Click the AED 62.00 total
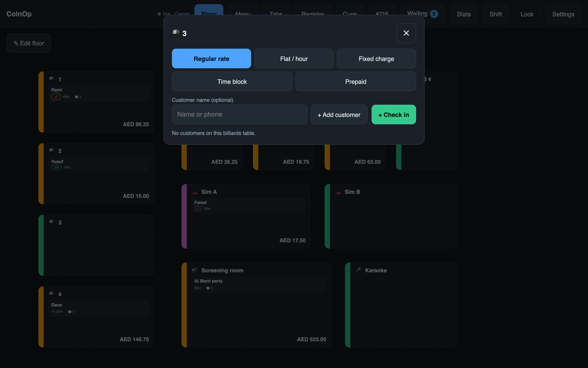588x368 pixels. (367, 162)
